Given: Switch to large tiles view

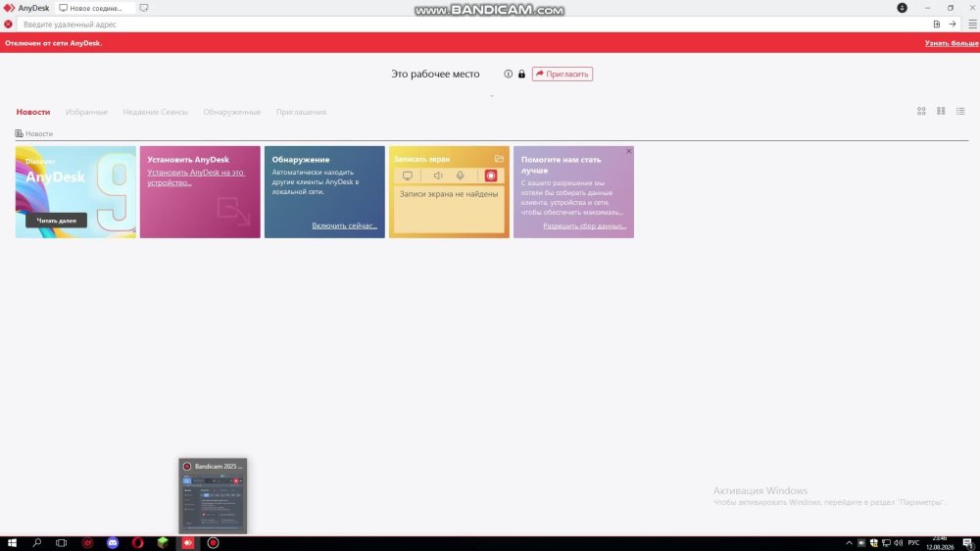Looking at the screenshot, I should [921, 112].
